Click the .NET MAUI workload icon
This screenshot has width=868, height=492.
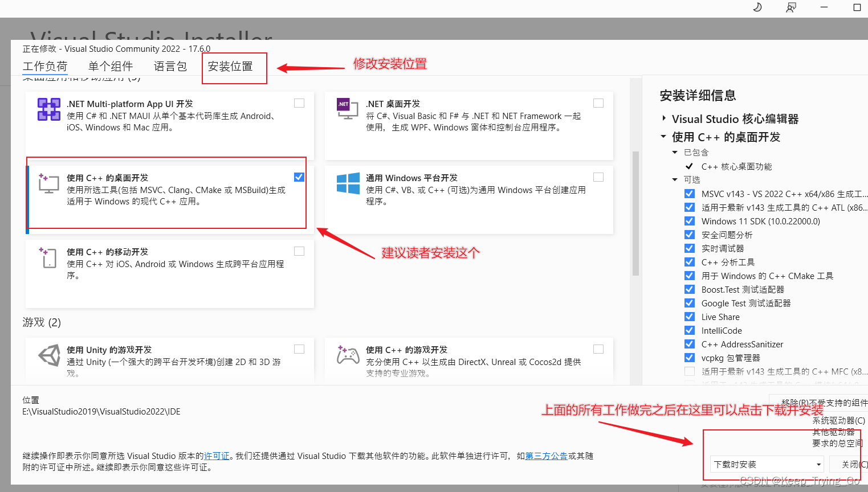(49, 109)
